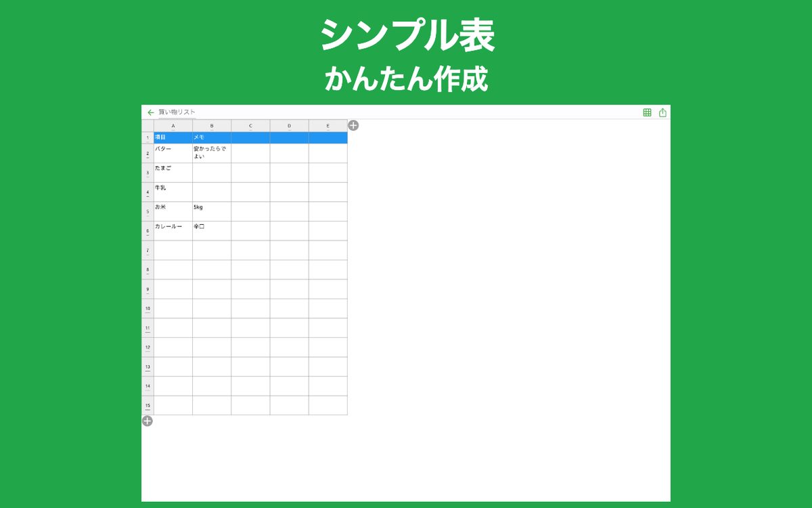
Task: Select row 5 header
Action: click(x=148, y=212)
